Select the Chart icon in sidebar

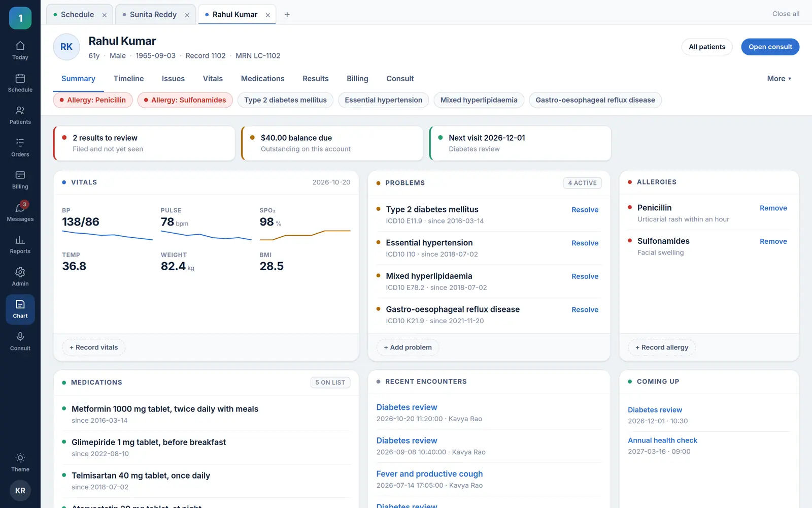point(20,309)
